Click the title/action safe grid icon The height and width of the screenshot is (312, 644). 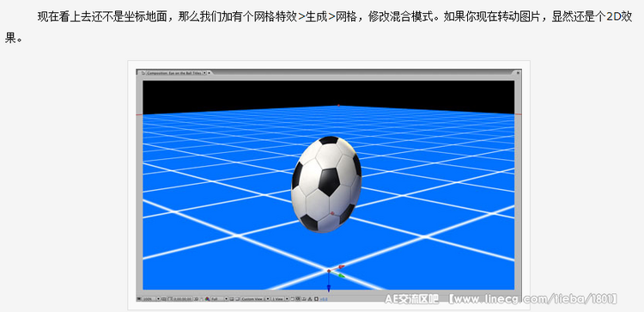163,299
